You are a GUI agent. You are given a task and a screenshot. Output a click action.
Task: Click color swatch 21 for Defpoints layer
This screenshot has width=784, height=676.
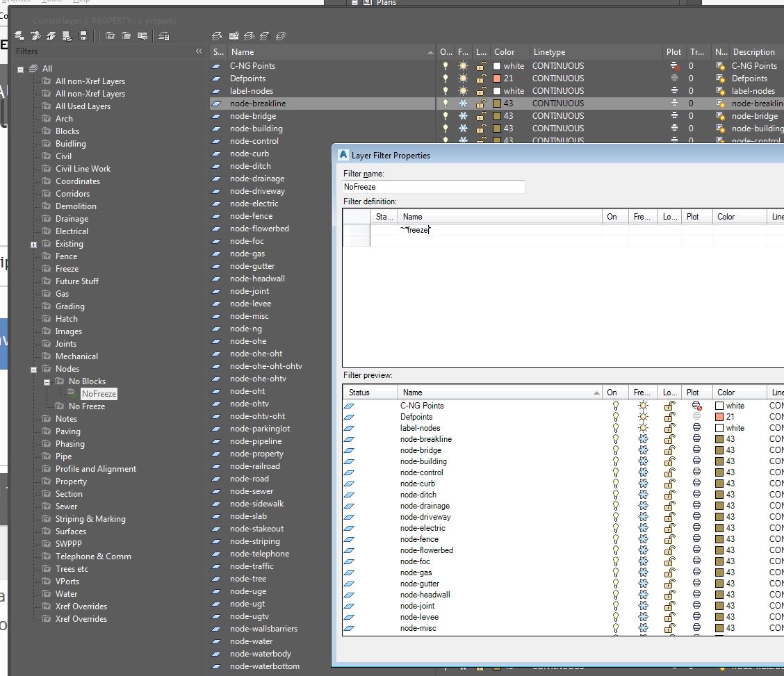point(498,78)
